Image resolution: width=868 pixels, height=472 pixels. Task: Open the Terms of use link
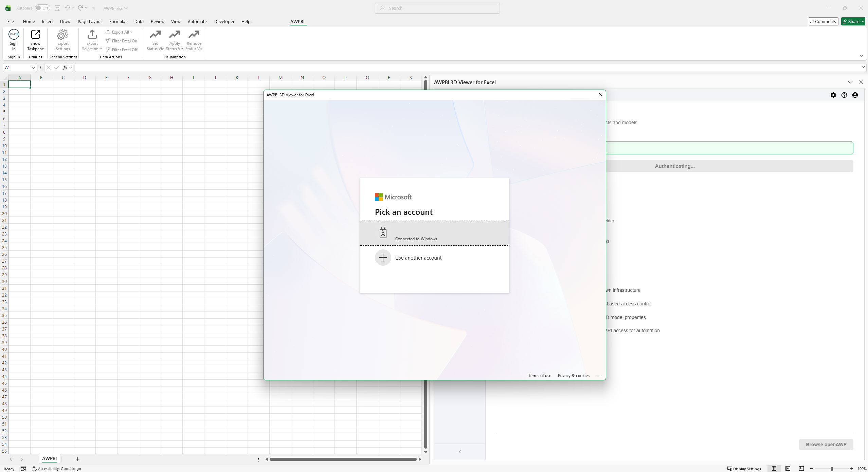[x=540, y=376]
